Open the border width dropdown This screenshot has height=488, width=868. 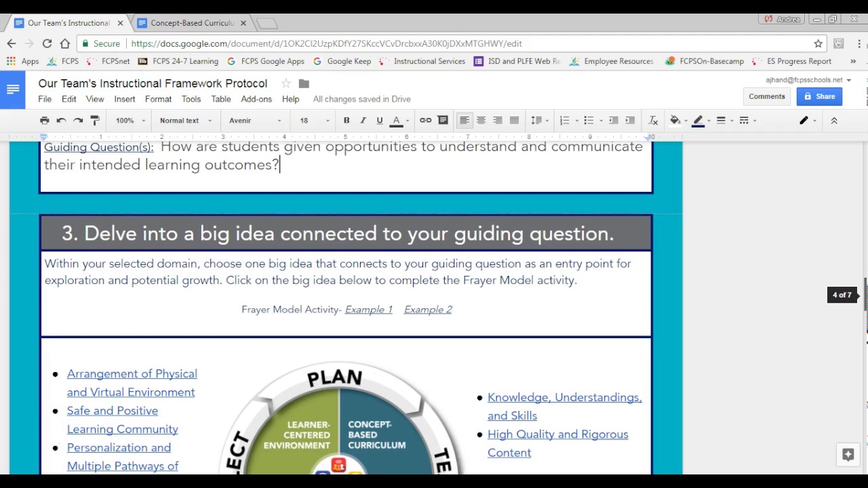coord(724,121)
